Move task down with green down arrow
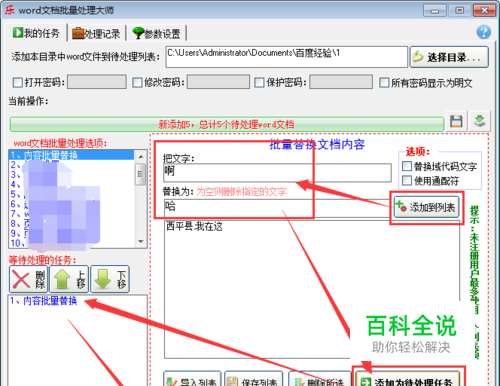Viewport: 500px width, 386px height. [110, 279]
